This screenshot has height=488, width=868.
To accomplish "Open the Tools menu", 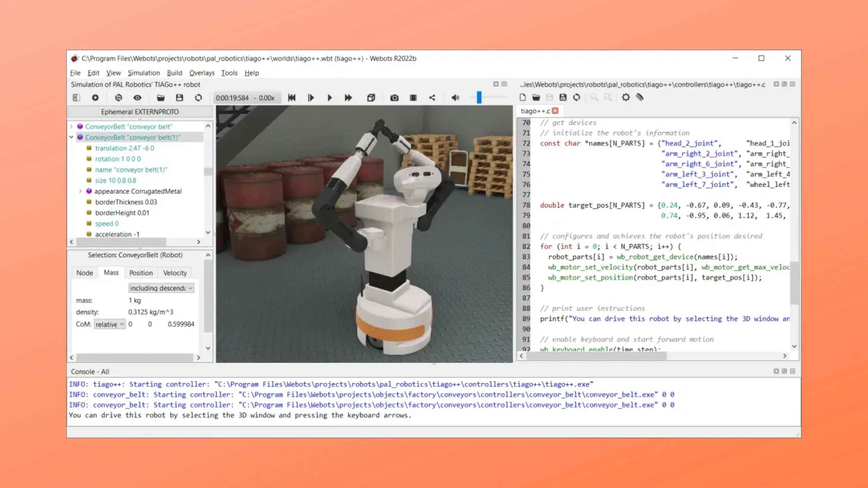I will 229,73.
